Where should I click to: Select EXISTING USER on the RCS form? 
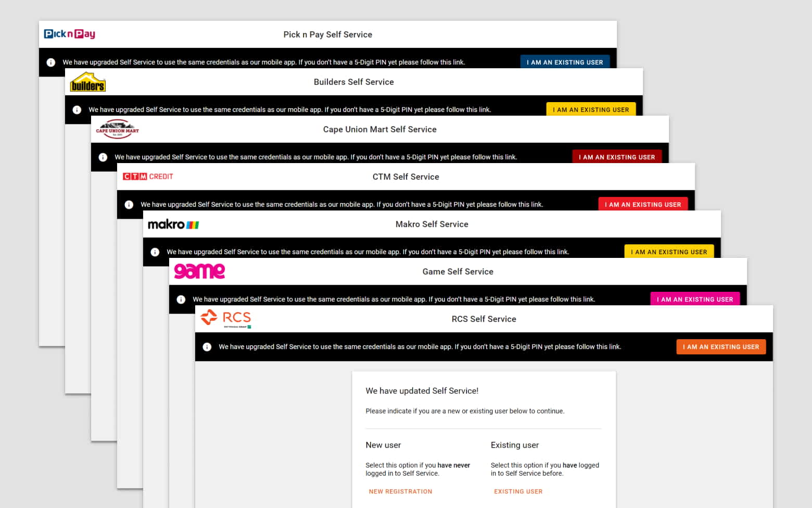click(x=518, y=491)
